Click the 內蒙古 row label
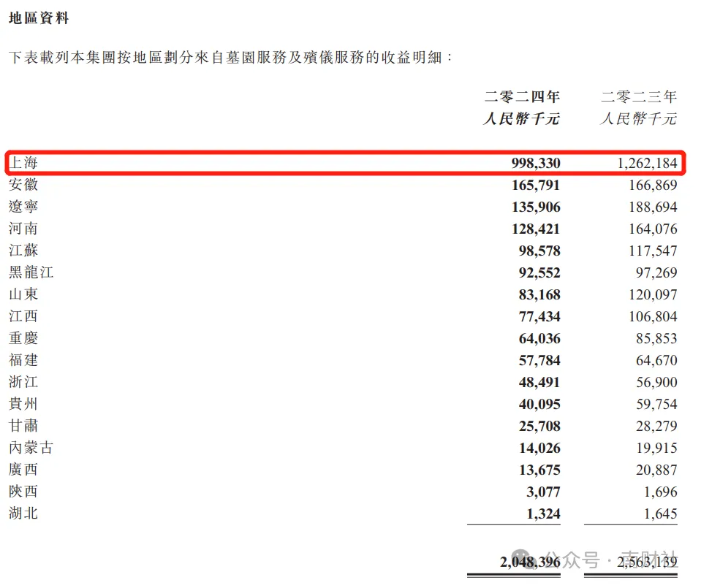The image size is (701, 588). [31, 448]
